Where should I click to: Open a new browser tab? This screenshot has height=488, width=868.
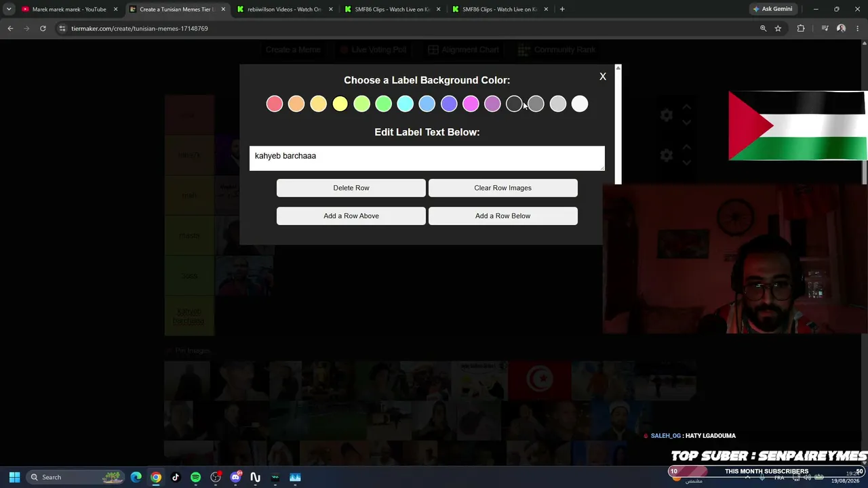click(x=562, y=9)
